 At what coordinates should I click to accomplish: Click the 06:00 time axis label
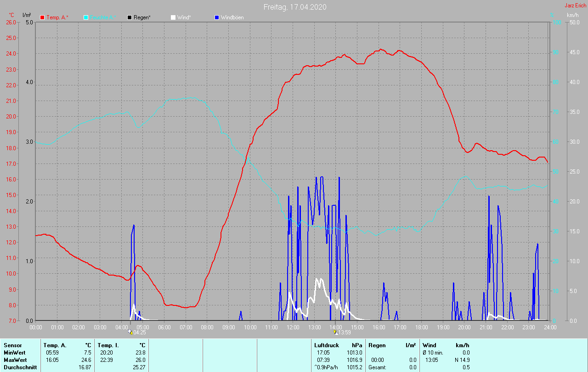tap(164, 327)
